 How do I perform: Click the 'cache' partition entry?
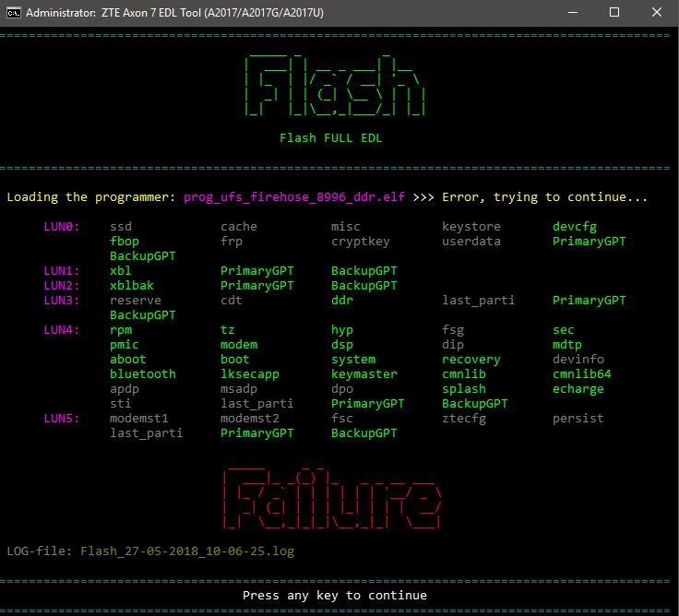tap(239, 227)
